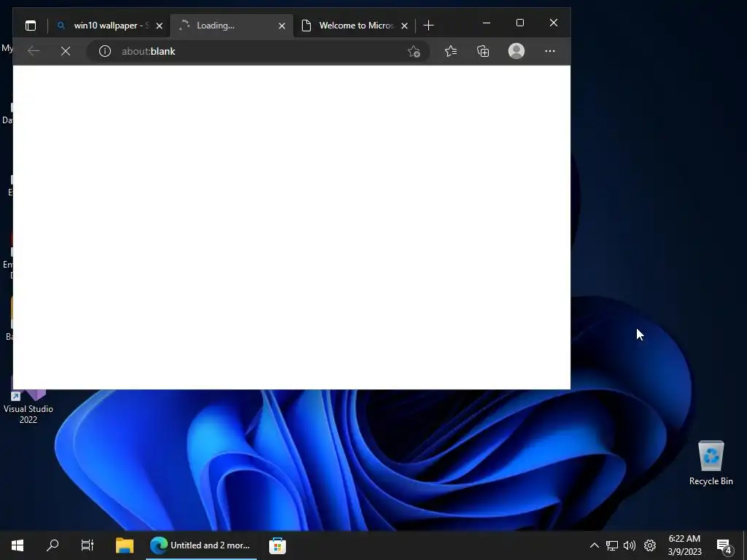Close the win10 wallpaper tab

pos(160,26)
